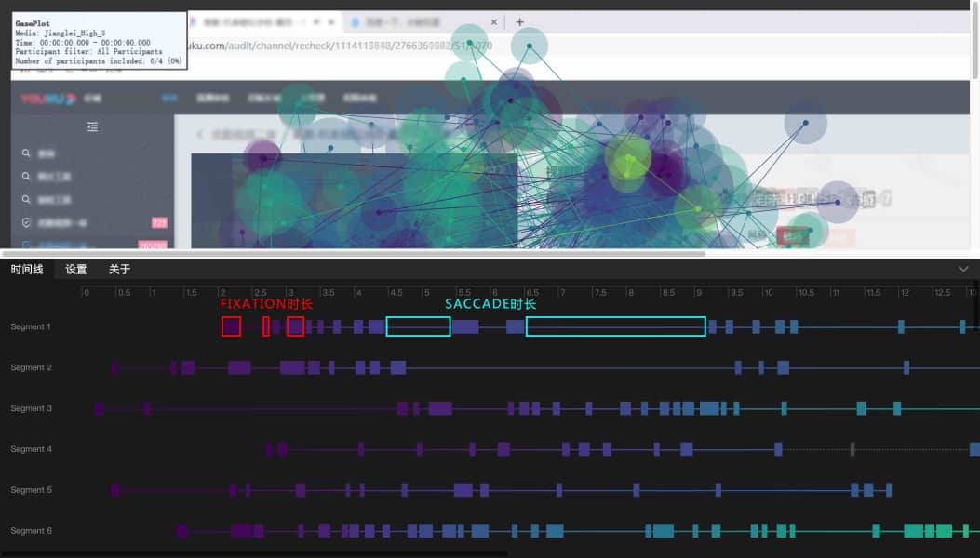
Task: Select Segment 5's last fixation block
Action: coord(889,490)
